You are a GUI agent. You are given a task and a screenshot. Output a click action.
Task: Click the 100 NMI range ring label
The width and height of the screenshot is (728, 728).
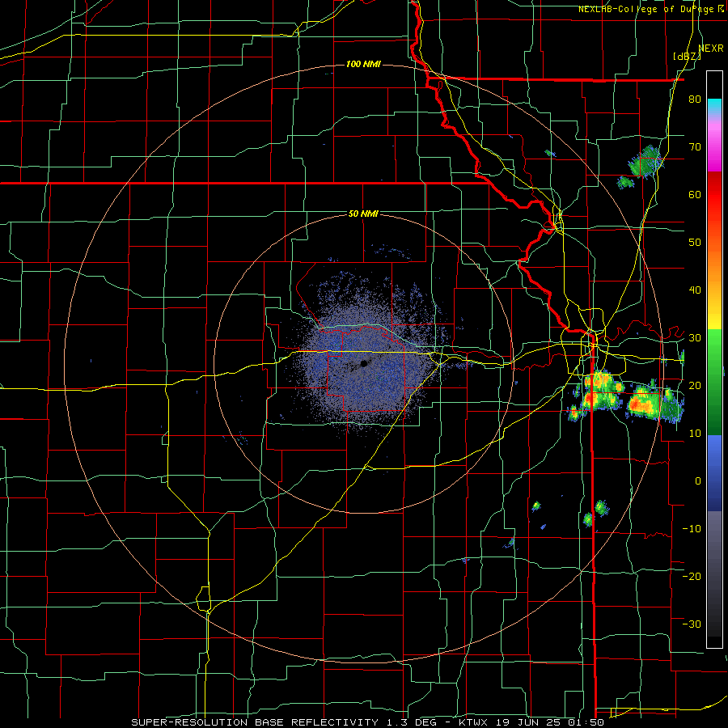363,64
